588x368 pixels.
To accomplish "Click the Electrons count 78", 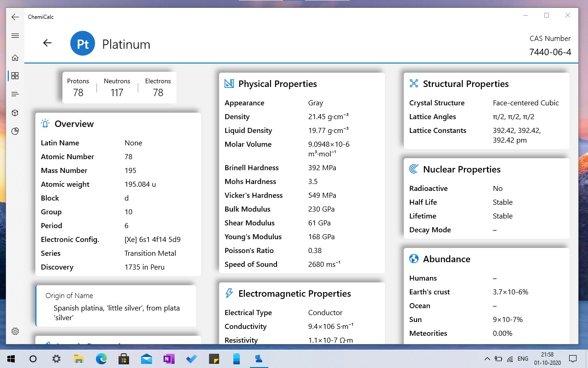I will click(x=158, y=92).
